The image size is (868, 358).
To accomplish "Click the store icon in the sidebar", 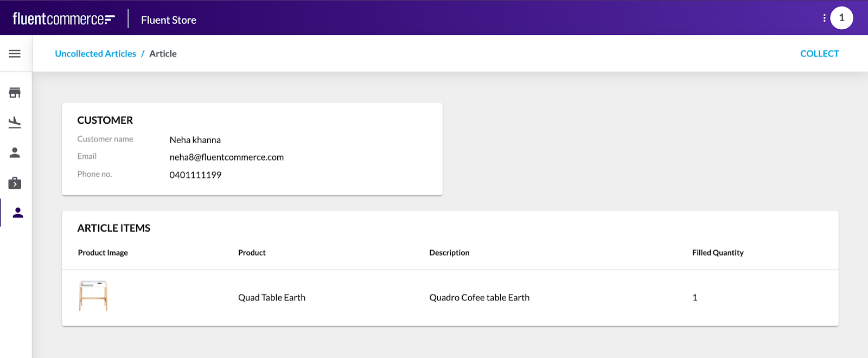I will pos(15,93).
